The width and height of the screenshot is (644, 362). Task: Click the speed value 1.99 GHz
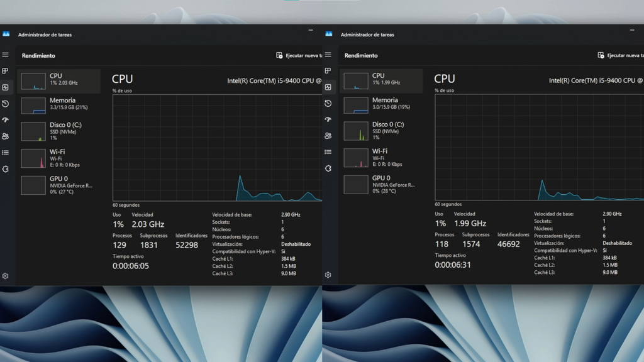(x=470, y=223)
